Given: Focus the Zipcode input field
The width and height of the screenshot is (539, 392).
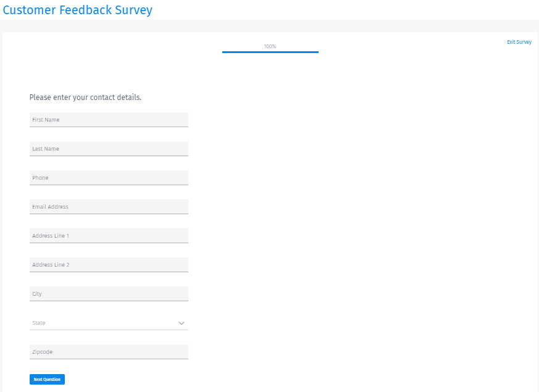Looking at the screenshot, I should 109,352.
